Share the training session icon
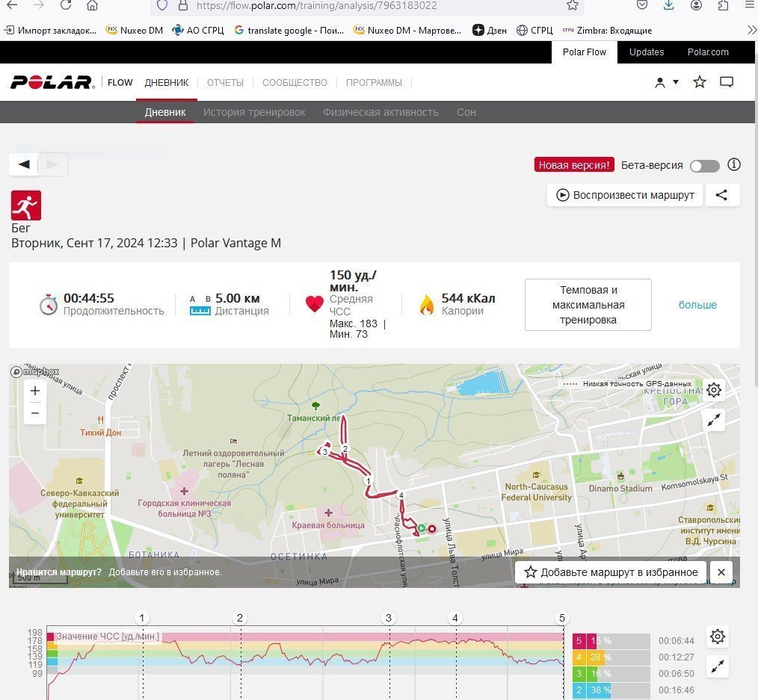The image size is (758, 700). (721, 195)
